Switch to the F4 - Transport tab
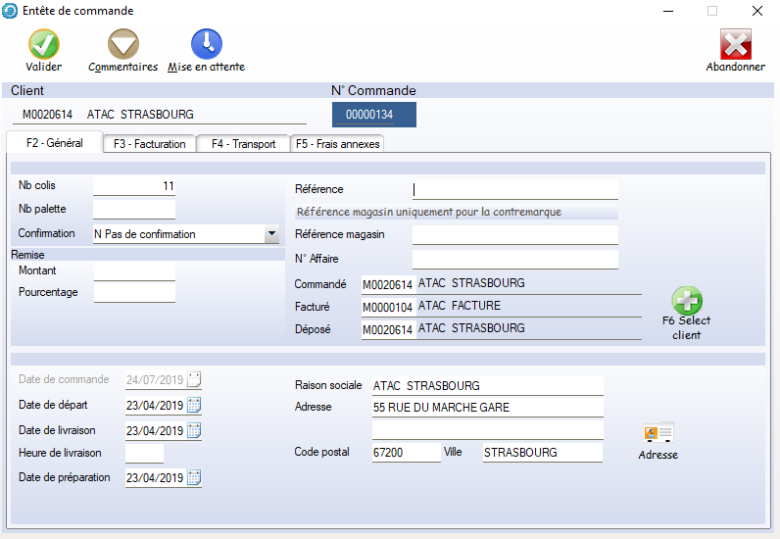 [243, 144]
